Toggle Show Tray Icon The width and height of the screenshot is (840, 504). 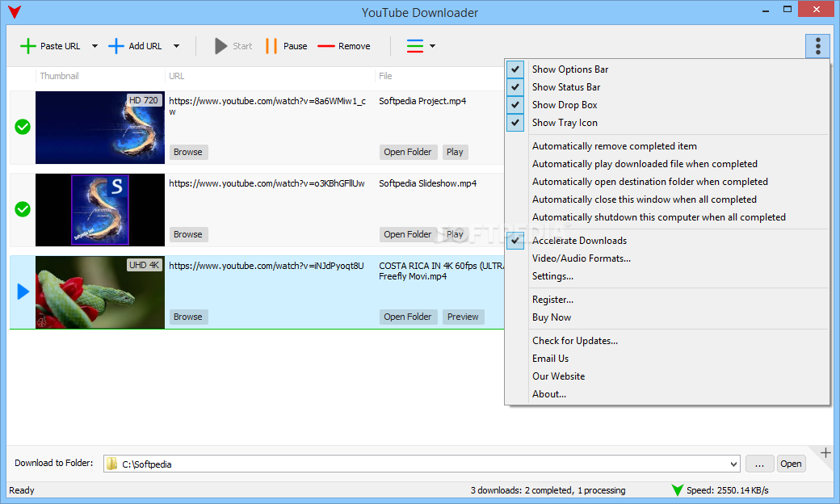tap(667, 123)
